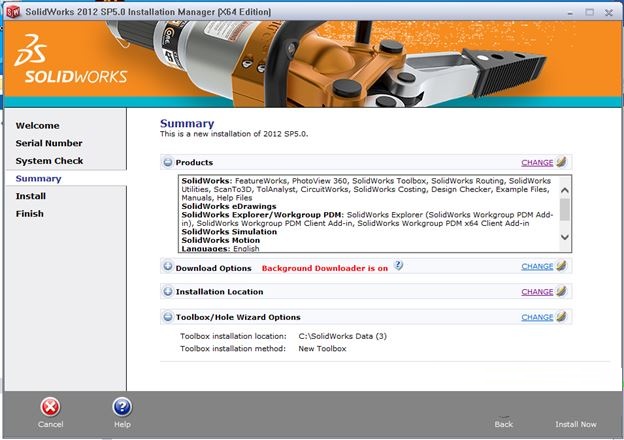Click the Back button
624x440 pixels.
point(504,424)
